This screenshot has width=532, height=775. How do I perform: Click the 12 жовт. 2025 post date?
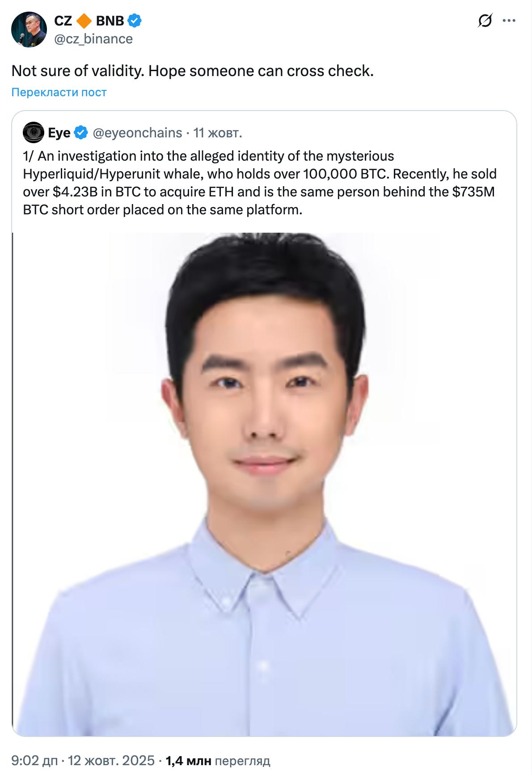(x=111, y=761)
